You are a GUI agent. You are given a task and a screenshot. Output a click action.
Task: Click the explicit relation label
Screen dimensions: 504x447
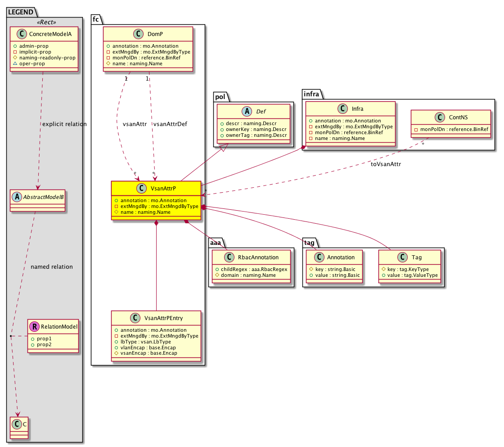pyautogui.click(x=63, y=124)
